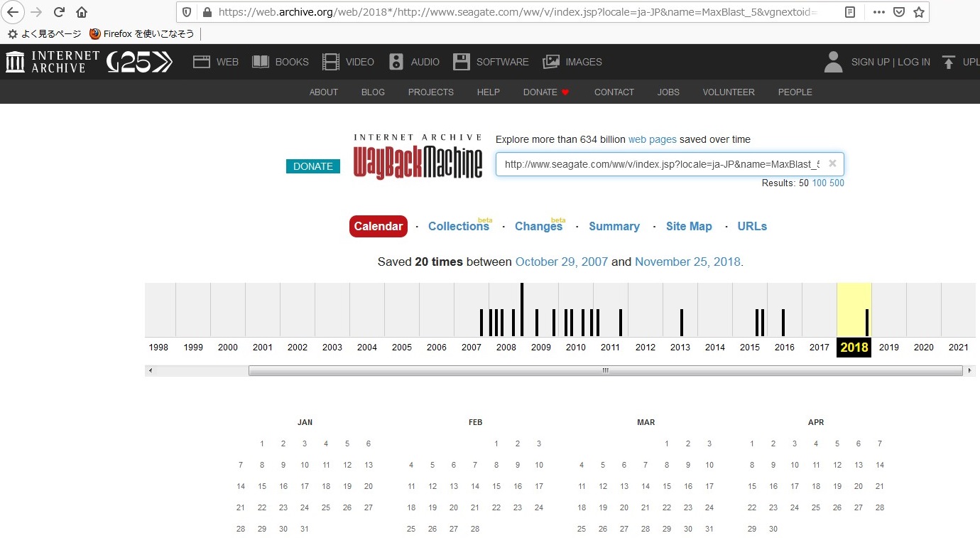Open the ABOUT menu item
This screenshot has height=538, width=980.
coord(323,92)
